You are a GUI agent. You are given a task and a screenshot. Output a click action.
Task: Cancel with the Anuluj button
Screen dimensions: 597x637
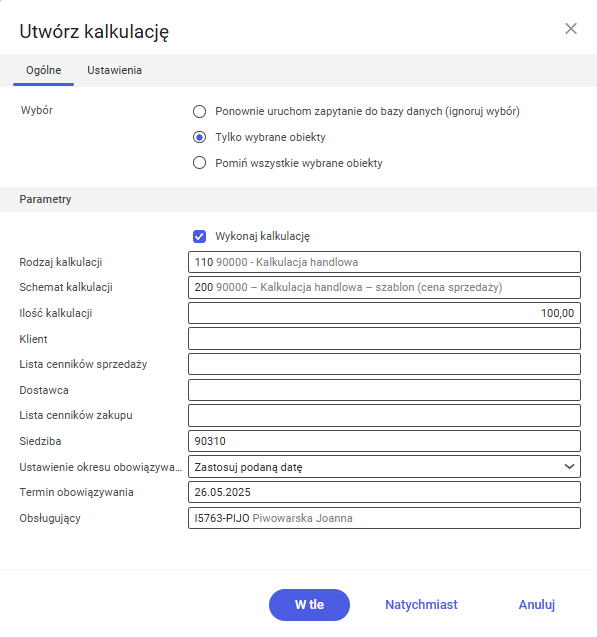(x=536, y=604)
